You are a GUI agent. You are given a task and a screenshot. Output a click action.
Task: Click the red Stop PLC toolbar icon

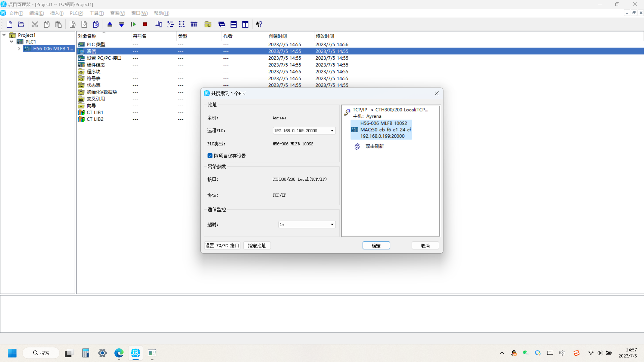145,24
